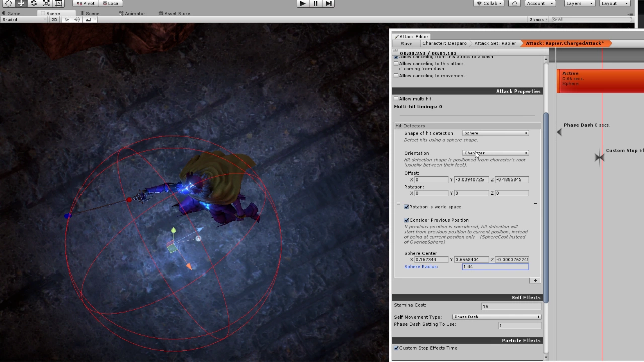
Task: Open scene effects dropdown arrow
Action: click(x=94, y=20)
